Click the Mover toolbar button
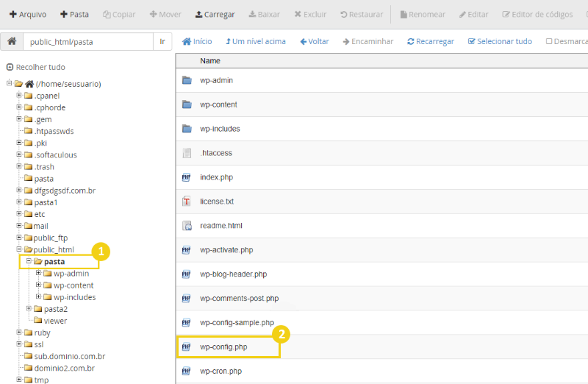The height and width of the screenshot is (384, 588). tap(165, 14)
